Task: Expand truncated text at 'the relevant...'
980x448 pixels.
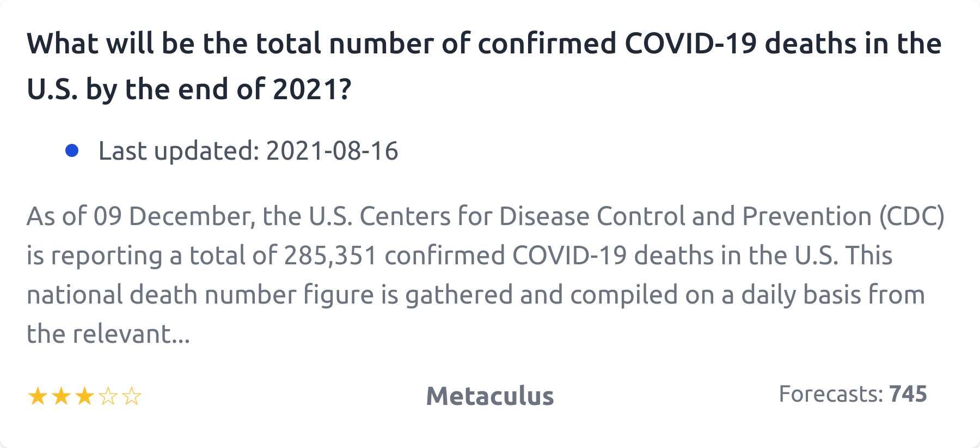Action: 108,334
